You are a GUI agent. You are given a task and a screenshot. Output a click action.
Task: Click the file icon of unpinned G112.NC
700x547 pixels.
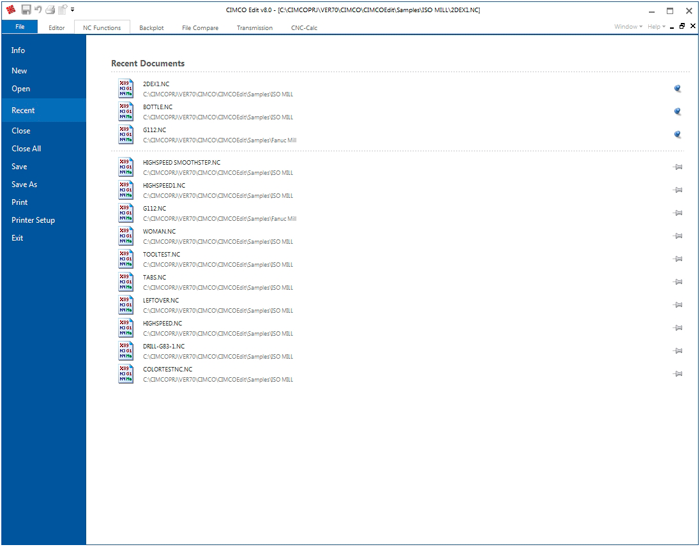tap(126, 213)
